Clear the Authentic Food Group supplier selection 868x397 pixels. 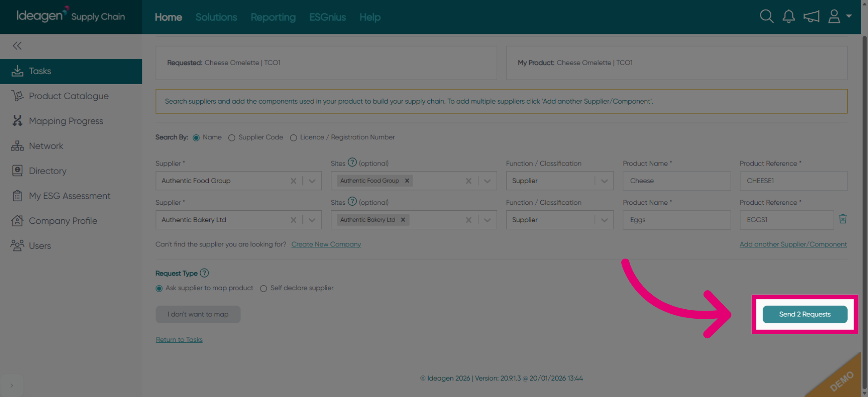pos(293,181)
